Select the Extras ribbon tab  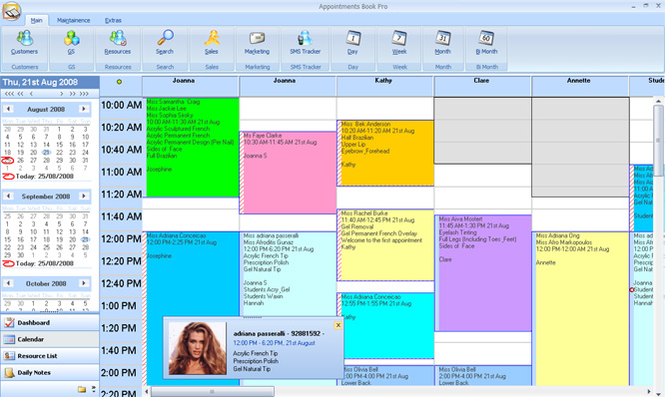[113, 20]
